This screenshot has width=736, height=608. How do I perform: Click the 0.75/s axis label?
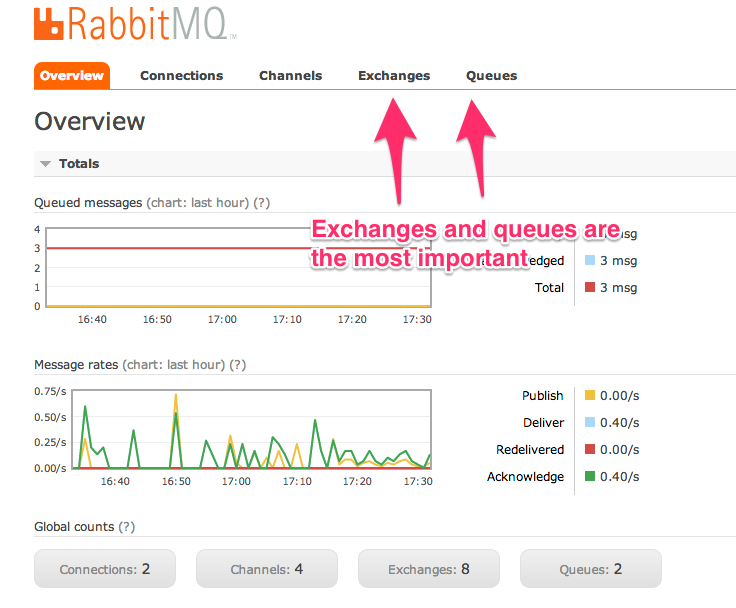coord(50,391)
